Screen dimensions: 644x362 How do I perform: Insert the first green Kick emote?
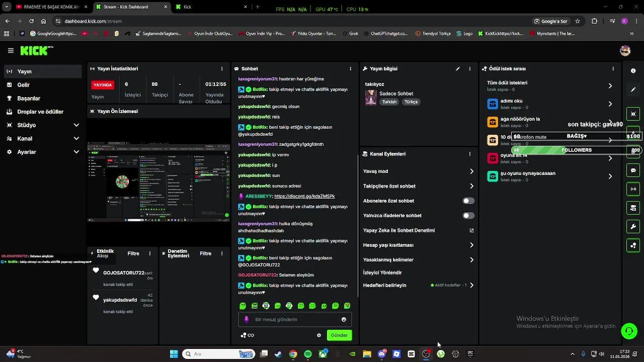[x=243, y=306]
